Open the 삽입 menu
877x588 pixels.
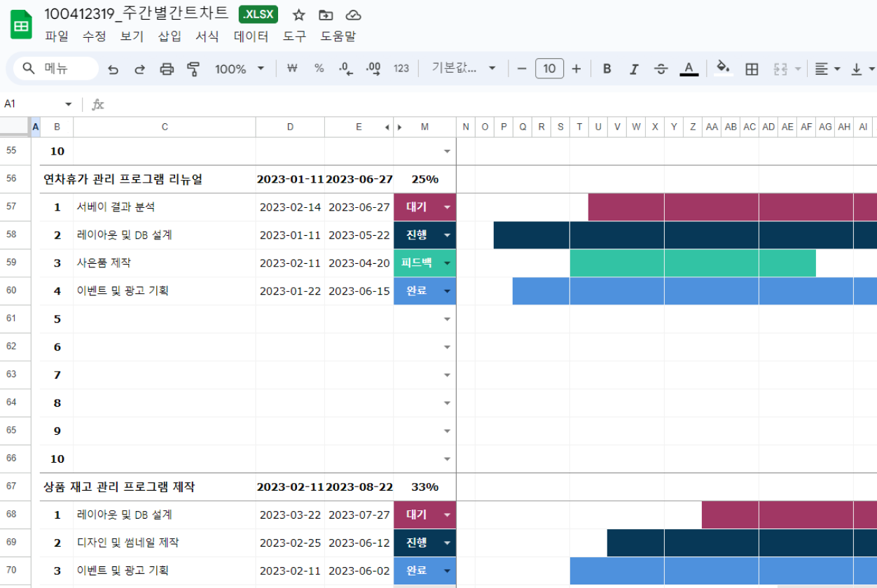click(170, 36)
